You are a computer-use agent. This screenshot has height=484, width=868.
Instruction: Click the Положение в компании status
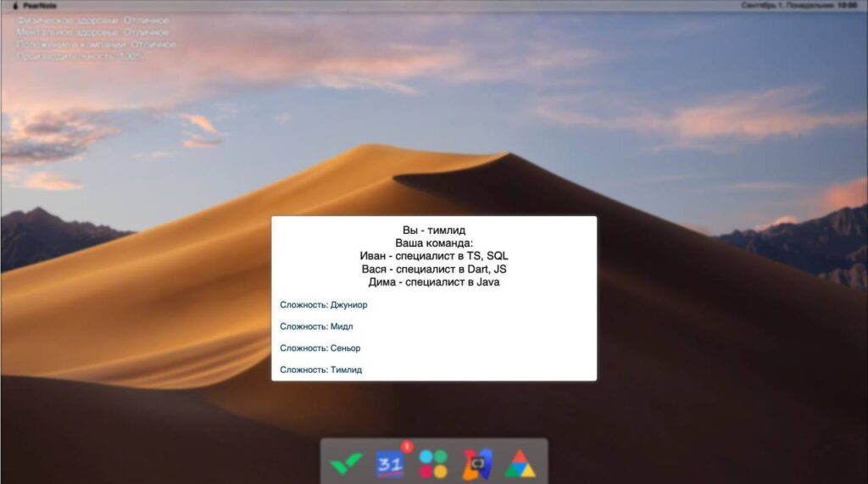96,44
